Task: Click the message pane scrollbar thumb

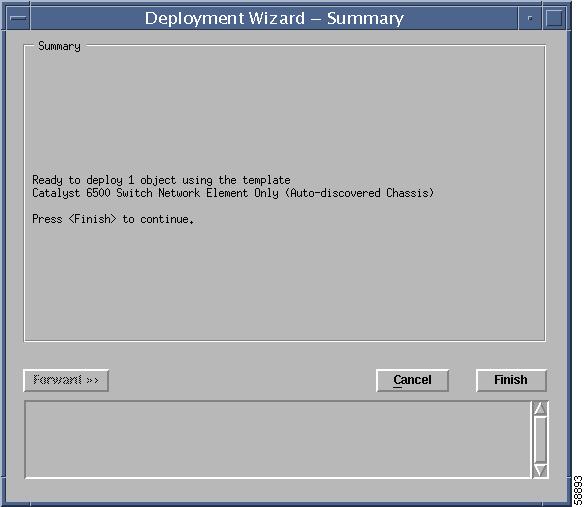Action: click(x=540, y=439)
